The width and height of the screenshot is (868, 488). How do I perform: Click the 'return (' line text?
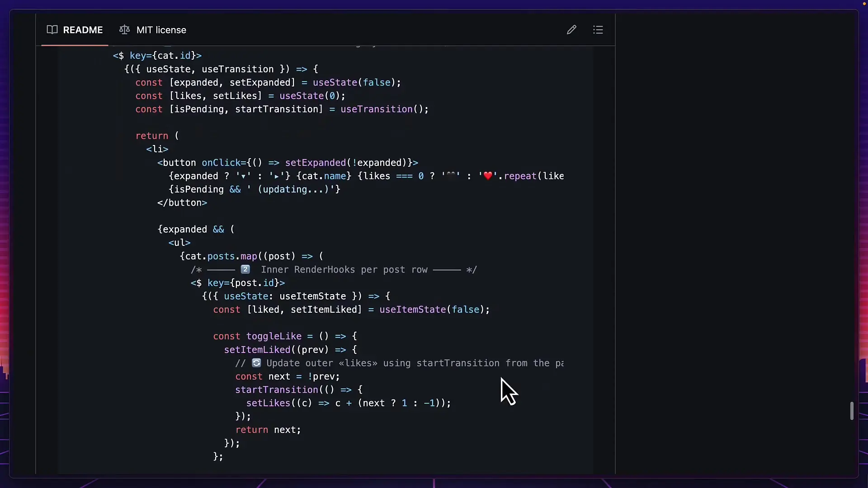click(157, 136)
